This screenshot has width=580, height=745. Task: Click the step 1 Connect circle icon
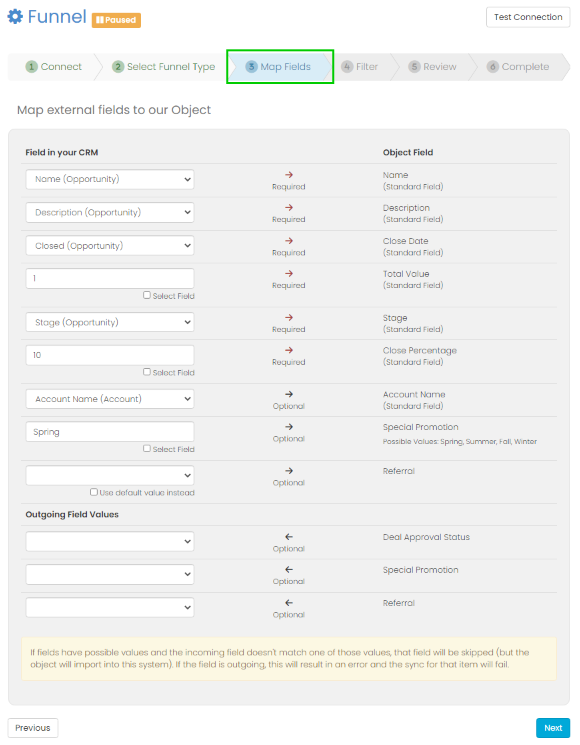tap(31, 67)
